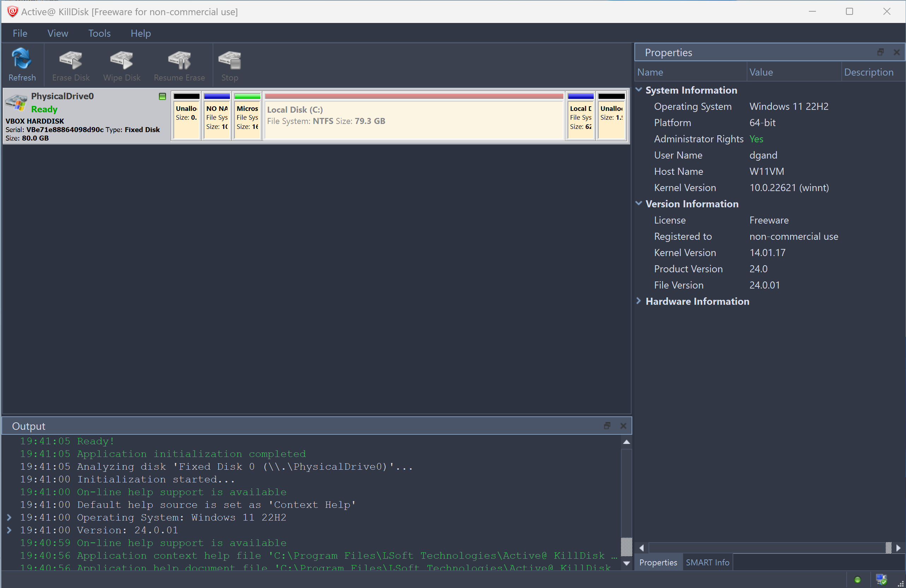Select the first Unallocated partition block
This screenshot has width=906, height=588.
tap(186, 116)
